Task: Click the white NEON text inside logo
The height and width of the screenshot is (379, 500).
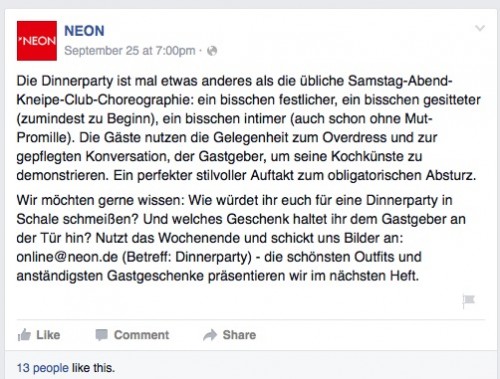Action: (x=37, y=41)
